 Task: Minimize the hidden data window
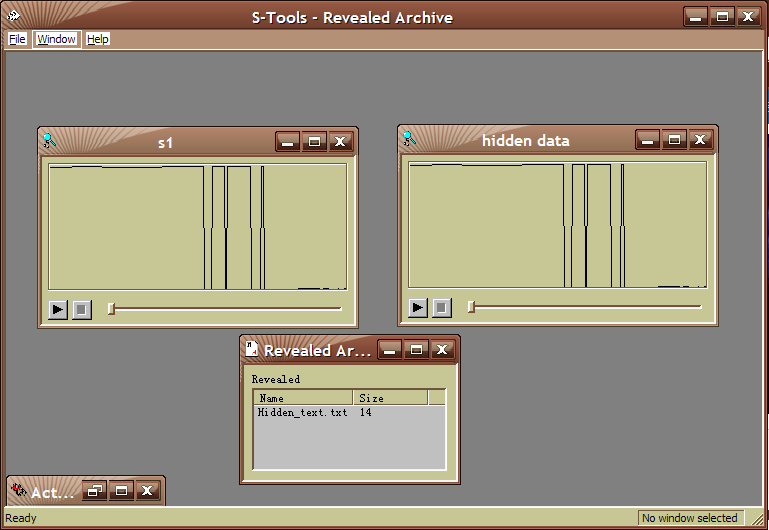point(648,140)
